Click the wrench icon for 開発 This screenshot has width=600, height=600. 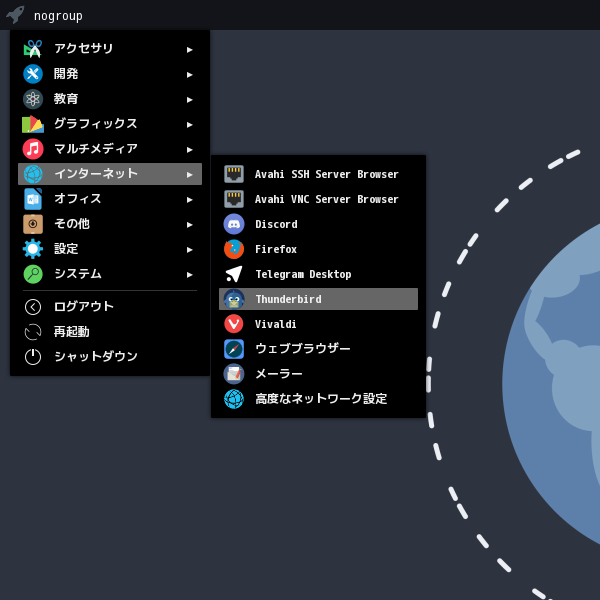33,74
